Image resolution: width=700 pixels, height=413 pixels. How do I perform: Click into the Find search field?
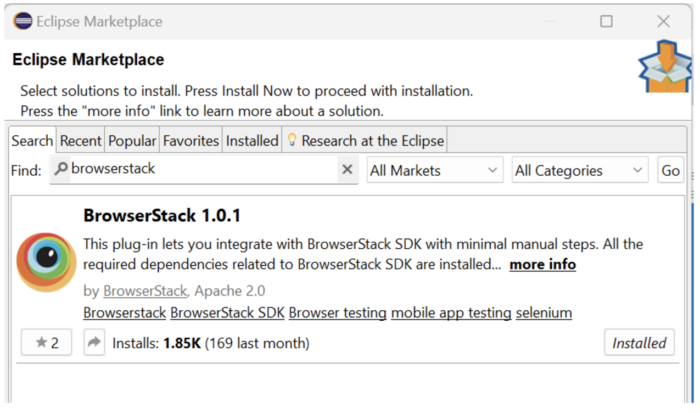point(200,170)
